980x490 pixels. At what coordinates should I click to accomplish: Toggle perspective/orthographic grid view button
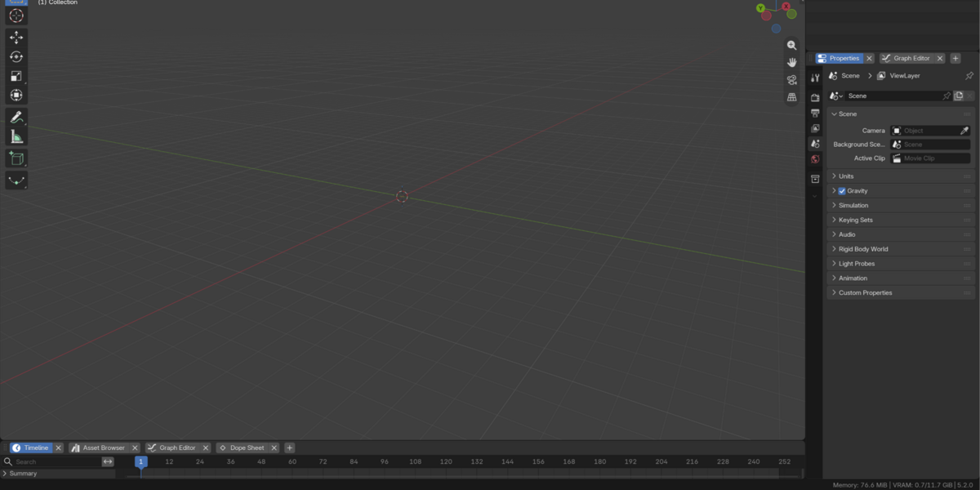point(791,97)
